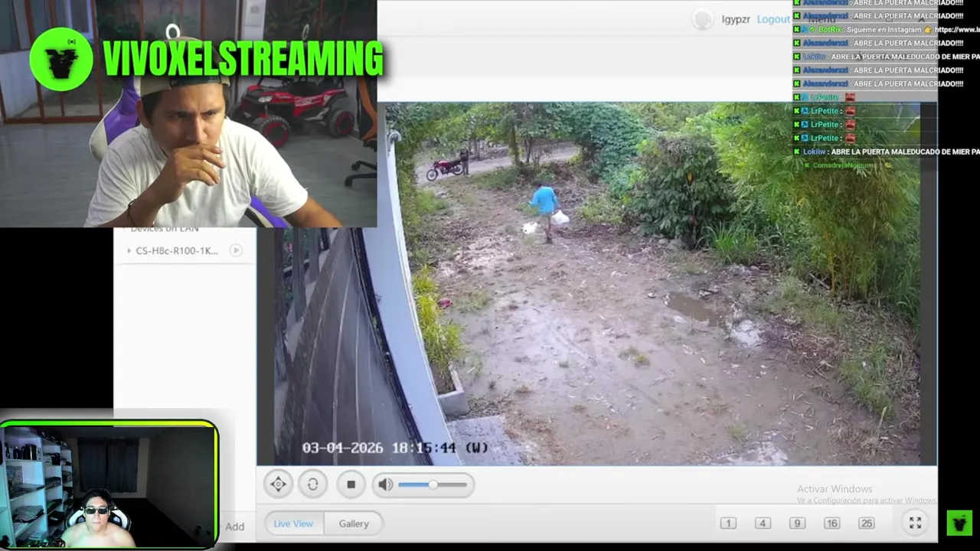Image resolution: width=980 pixels, height=551 pixels.
Task: Select the 16-camera grid layout
Action: [831, 523]
